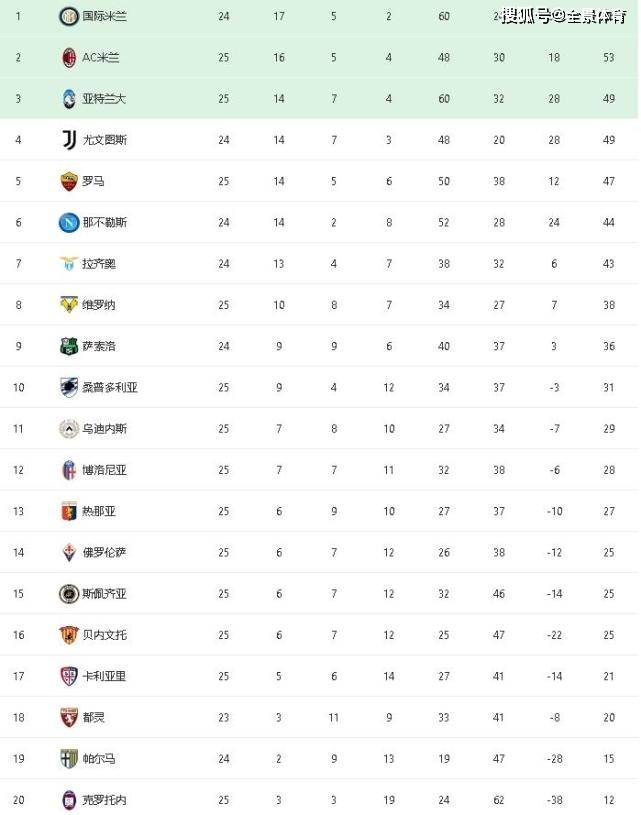The image size is (641, 815).
Task: Select the Lazio eagle logo
Action: (69, 264)
